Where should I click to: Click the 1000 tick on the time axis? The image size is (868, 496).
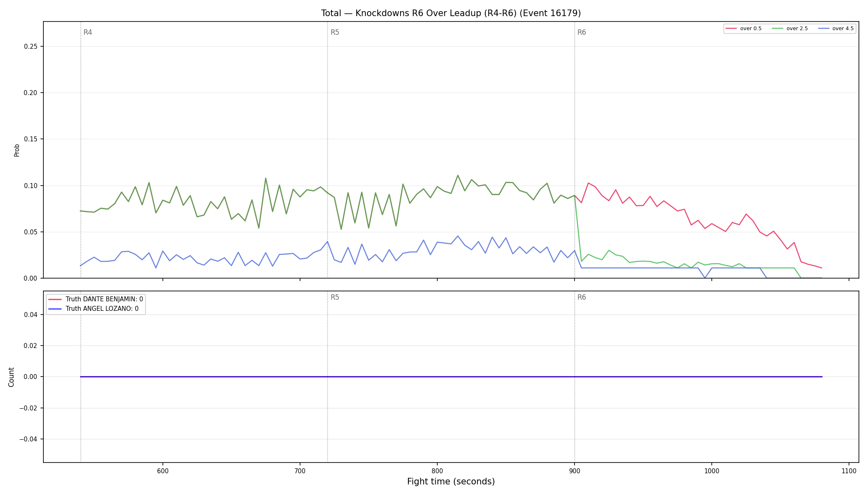(x=712, y=471)
